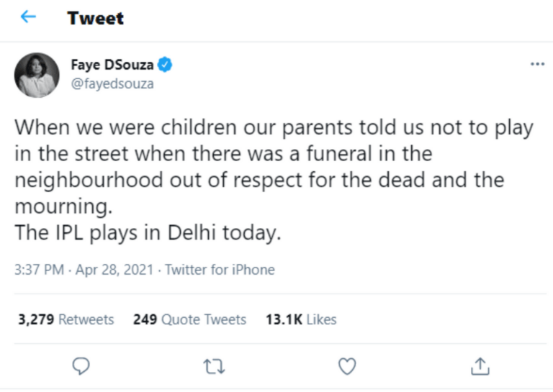Open the retweet arrows menu

pyautogui.click(x=215, y=366)
